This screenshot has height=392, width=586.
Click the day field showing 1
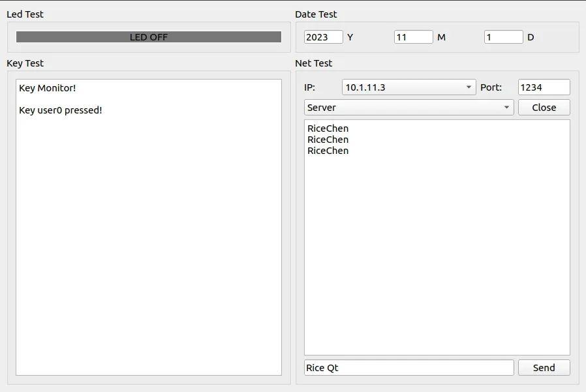[503, 37]
